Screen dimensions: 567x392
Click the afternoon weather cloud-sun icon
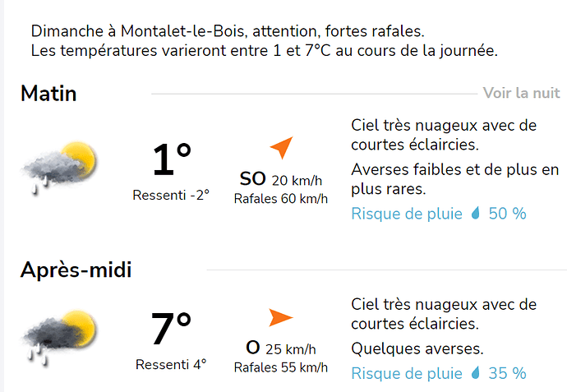point(60,337)
